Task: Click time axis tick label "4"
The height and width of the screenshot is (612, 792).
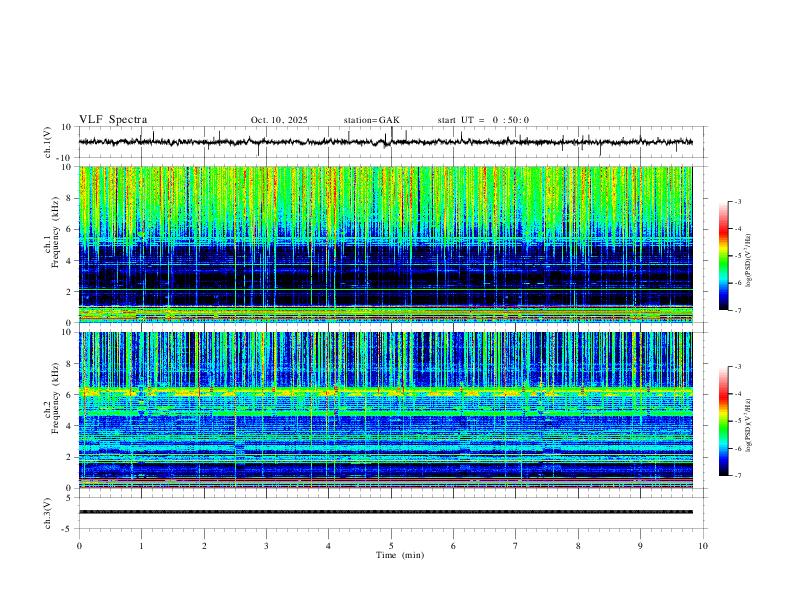Action: pos(328,546)
